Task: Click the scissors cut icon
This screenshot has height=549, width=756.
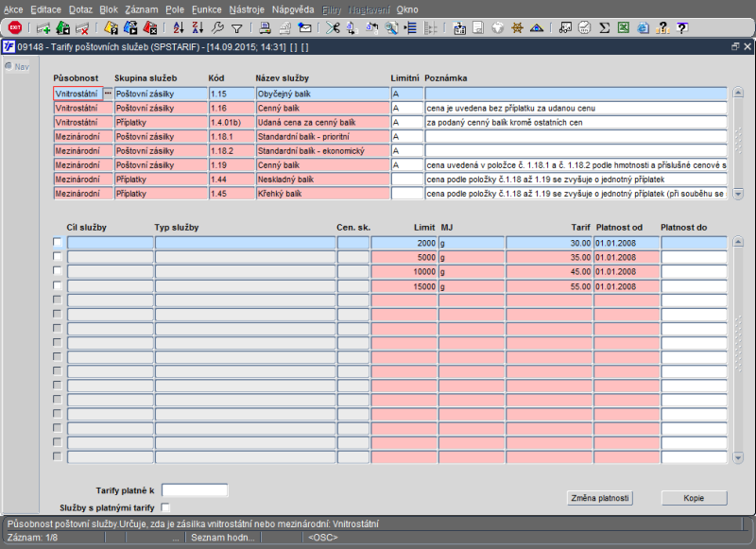Action: [332, 27]
